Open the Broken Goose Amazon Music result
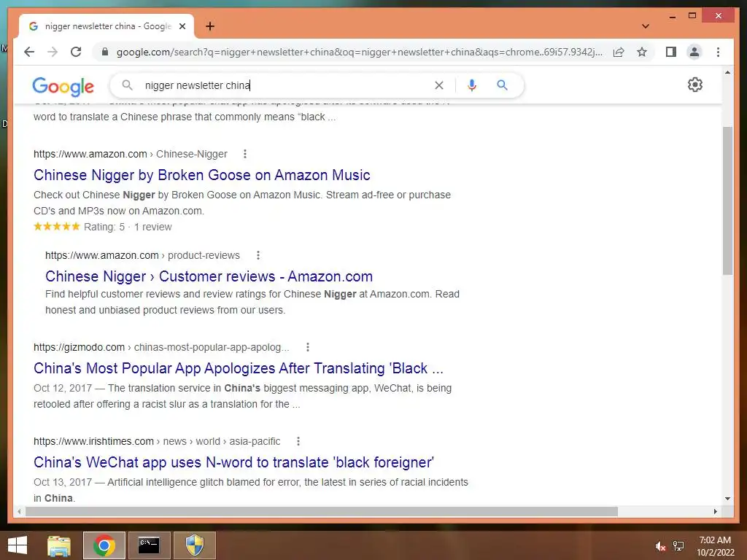747x560 pixels. (201, 175)
